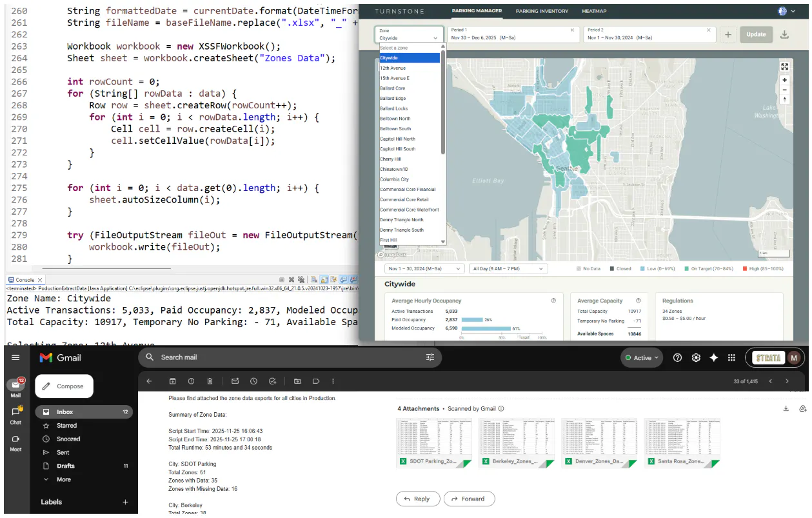Select Chinatown/ID zone option
Image resolution: width=812 pixels, height=518 pixels.
(410, 169)
